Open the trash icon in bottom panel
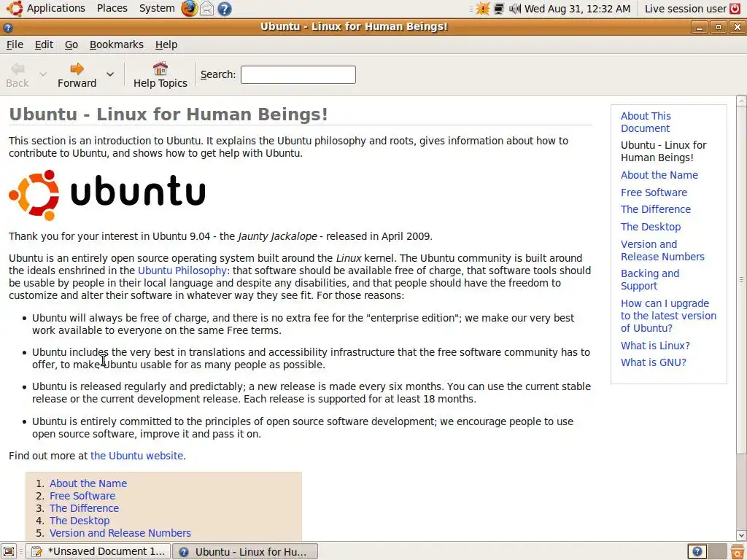Screen dimensions: 747x560 tap(738, 551)
